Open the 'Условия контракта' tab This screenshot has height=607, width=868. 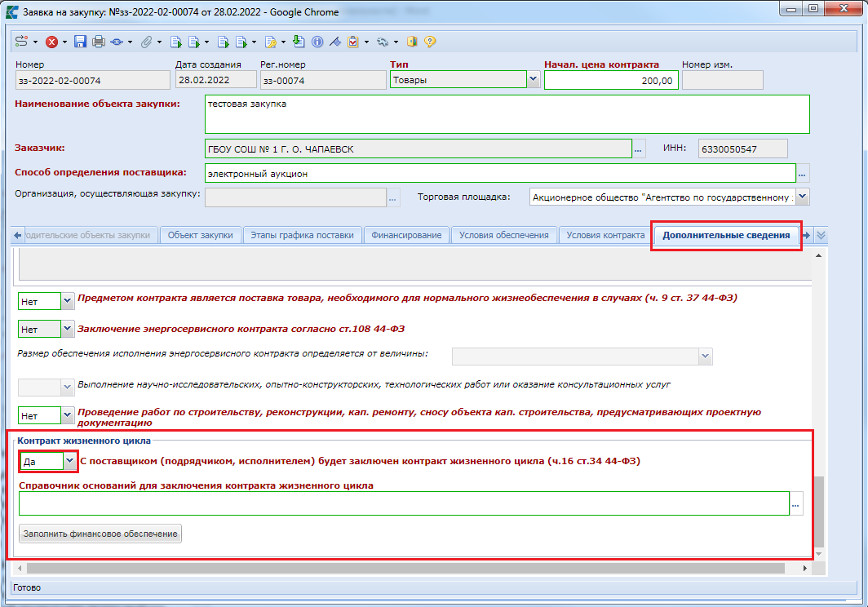605,235
